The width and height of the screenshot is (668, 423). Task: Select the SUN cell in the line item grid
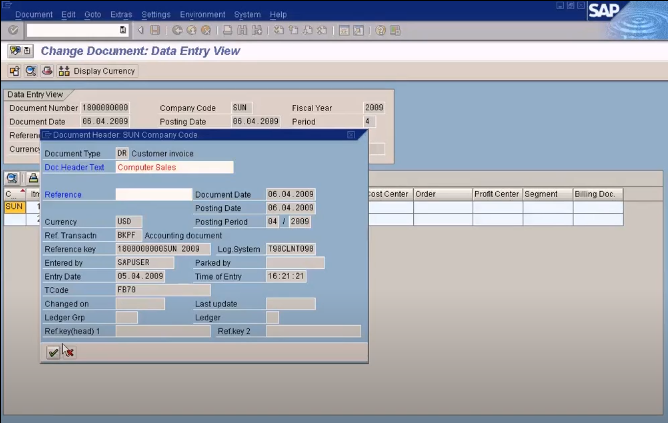pyautogui.click(x=14, y=207)
